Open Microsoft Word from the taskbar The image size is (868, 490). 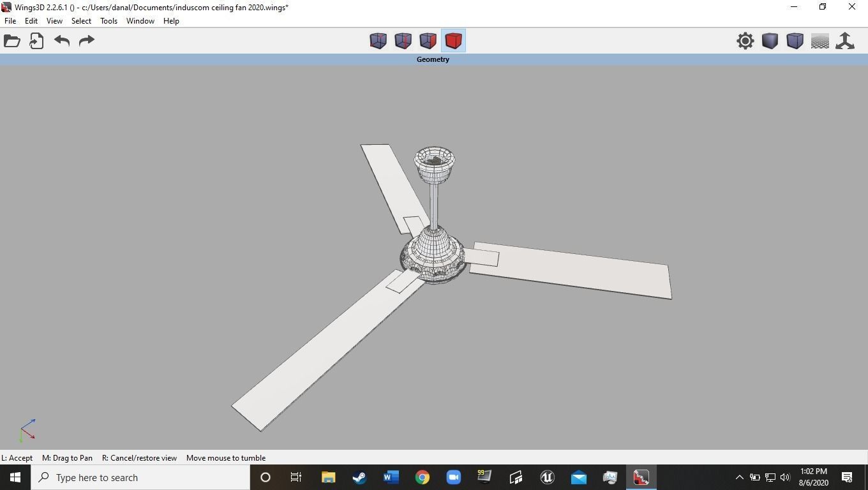391,477
